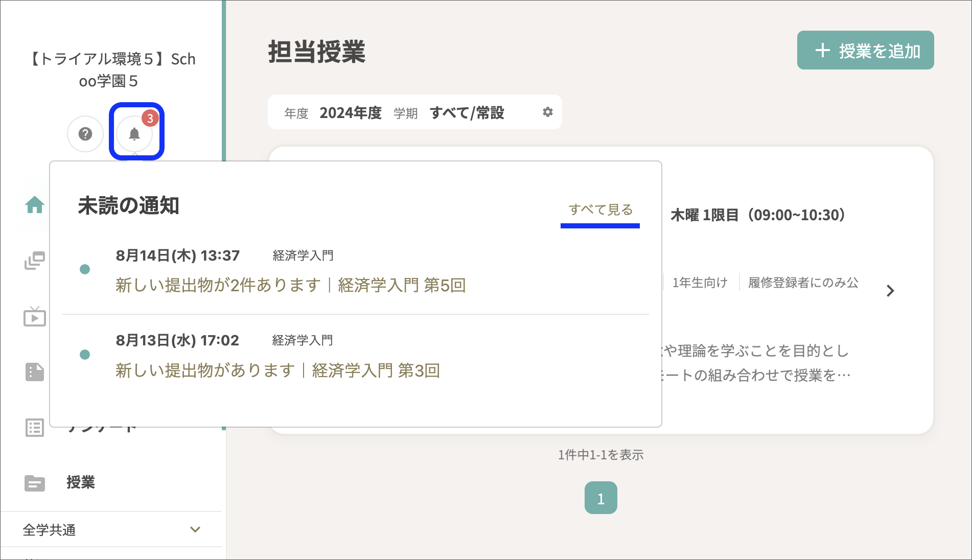The height and width of the screenshot is (560, 972).
Task: Expand the 全学共通 dropdown
Action: [x=195, y=530]
